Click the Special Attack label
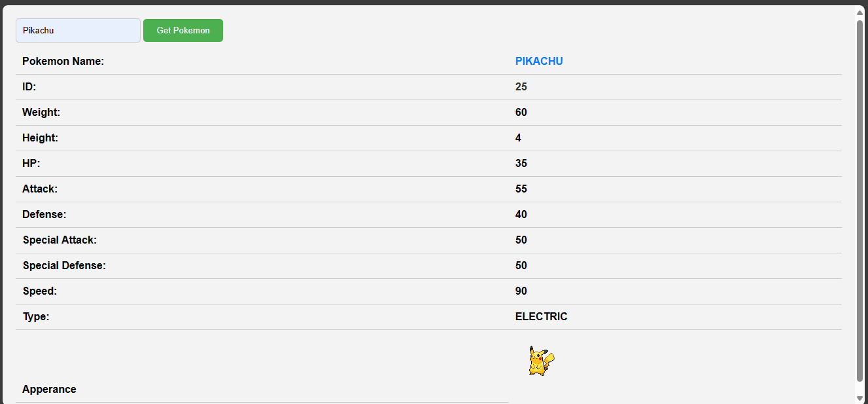The image size is (868, 404). click(x=60, y=240)
